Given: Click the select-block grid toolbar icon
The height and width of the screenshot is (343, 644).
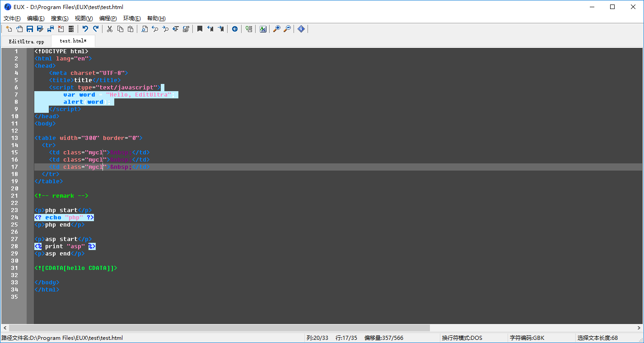Looking at the screenshot, I should pos(186,29).
